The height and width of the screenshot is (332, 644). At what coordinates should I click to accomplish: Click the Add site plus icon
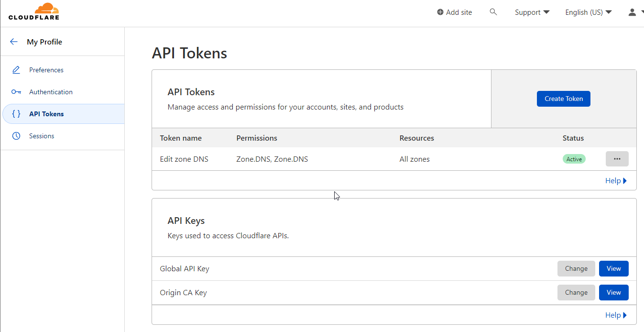pos(440,12)
